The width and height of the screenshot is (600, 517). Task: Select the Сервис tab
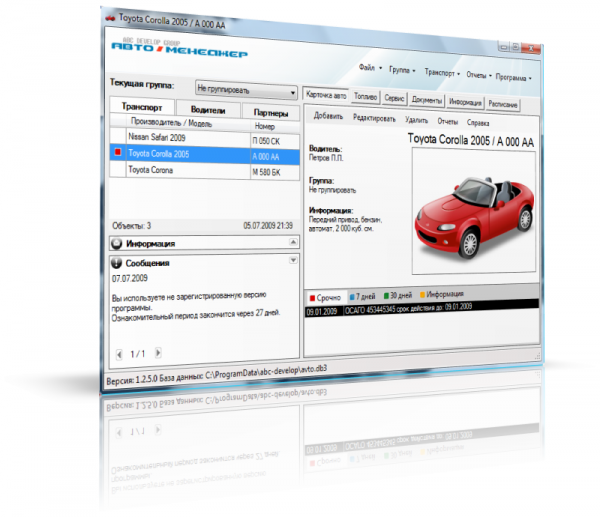[x=394, y=98]
